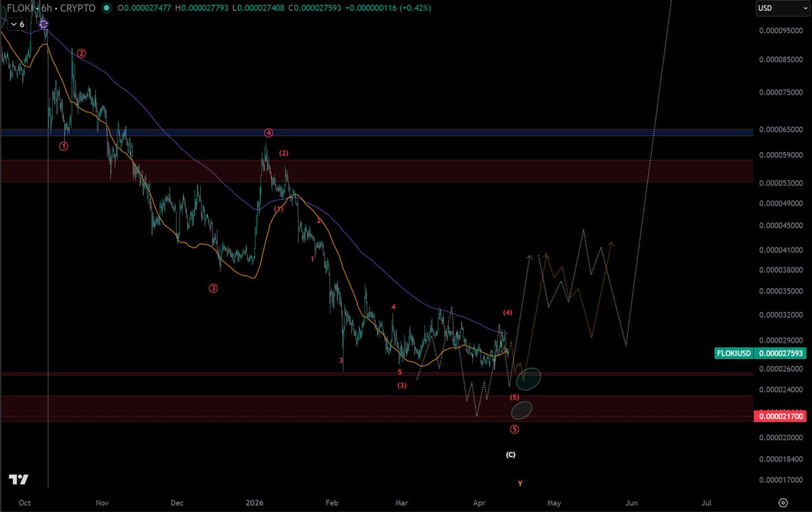Click the 0.000095000 price axis label
Viewport: 812px width, 512px height.
(x=781, y=30)
